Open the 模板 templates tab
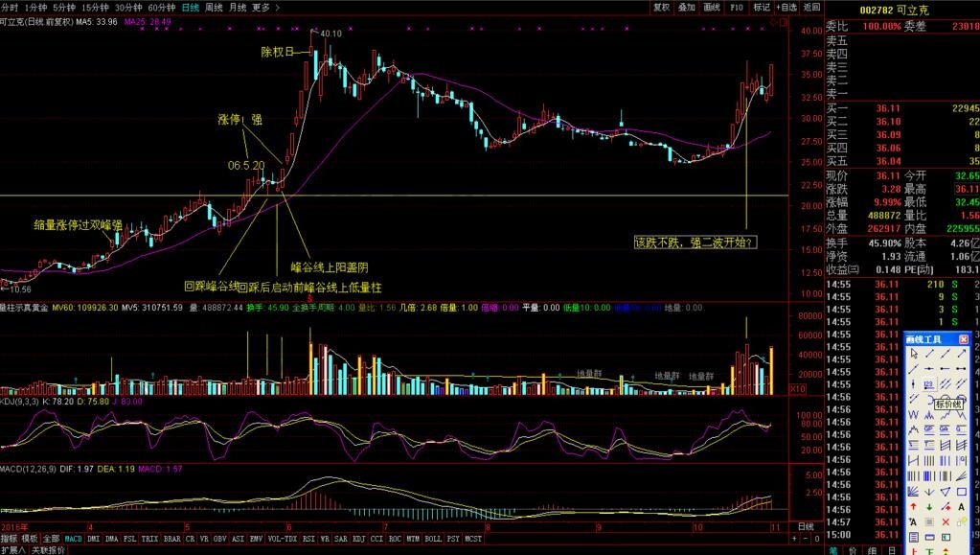Image resolution: width=980 pixels, height=555 pixels. 30,539
